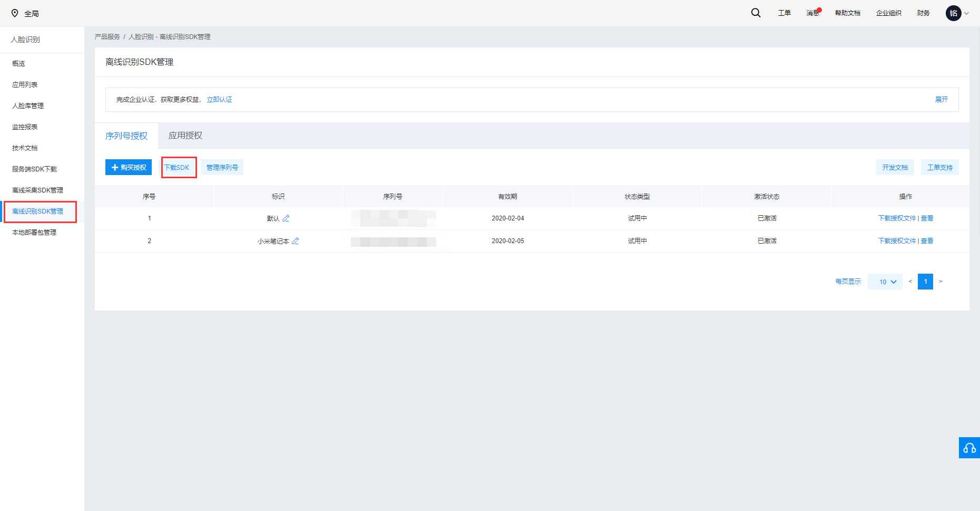980x511 pixels.
Task: Open 消息 notifications in top bar
Action: [x=813, y=13]
